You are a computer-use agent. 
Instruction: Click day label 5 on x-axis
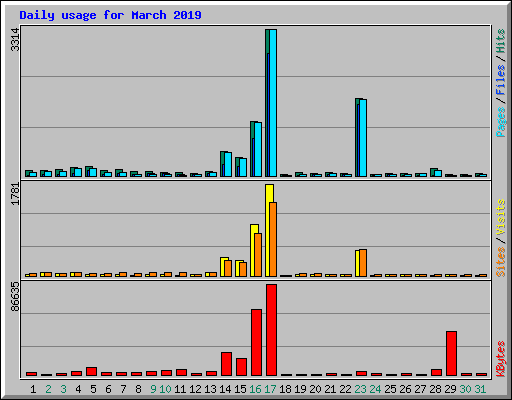[x=93, y=389]
